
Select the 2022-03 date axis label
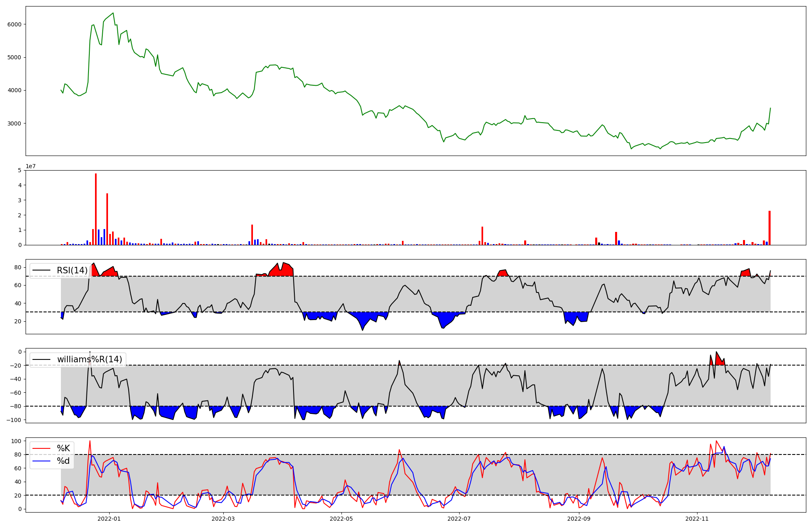tap(223, 519)
